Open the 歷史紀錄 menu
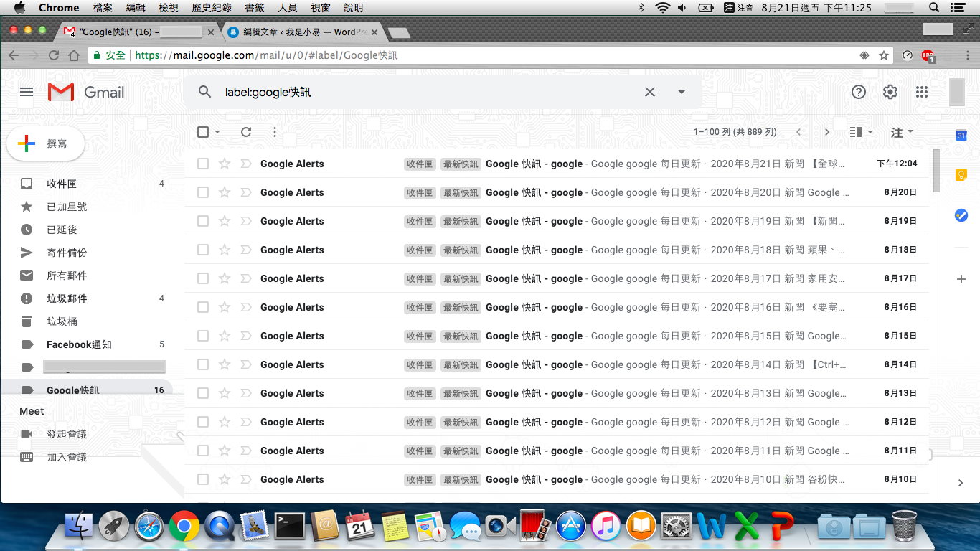The height and width of the screenshot is (551, 980). (210, 8)
